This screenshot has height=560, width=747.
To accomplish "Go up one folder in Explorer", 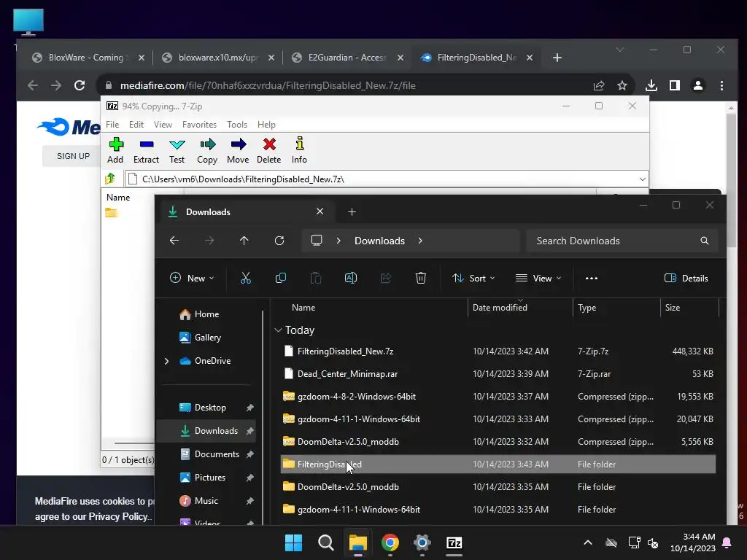I will click(244, 241).
